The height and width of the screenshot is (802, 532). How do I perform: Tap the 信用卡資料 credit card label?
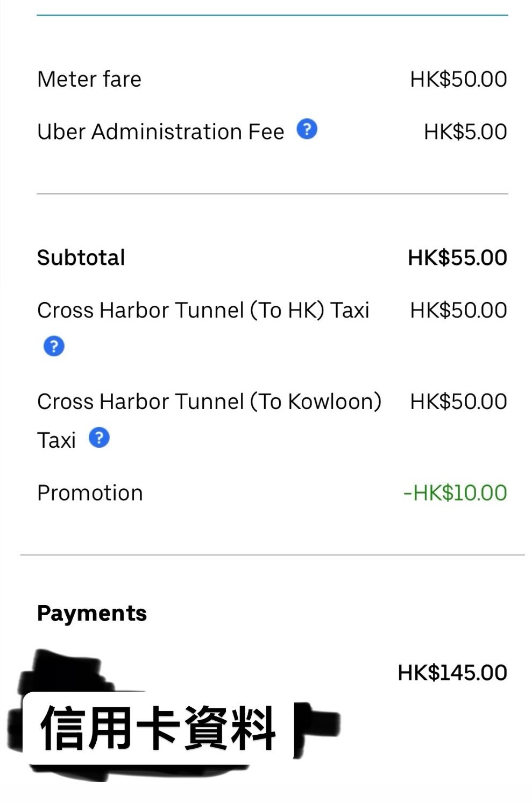158,728
